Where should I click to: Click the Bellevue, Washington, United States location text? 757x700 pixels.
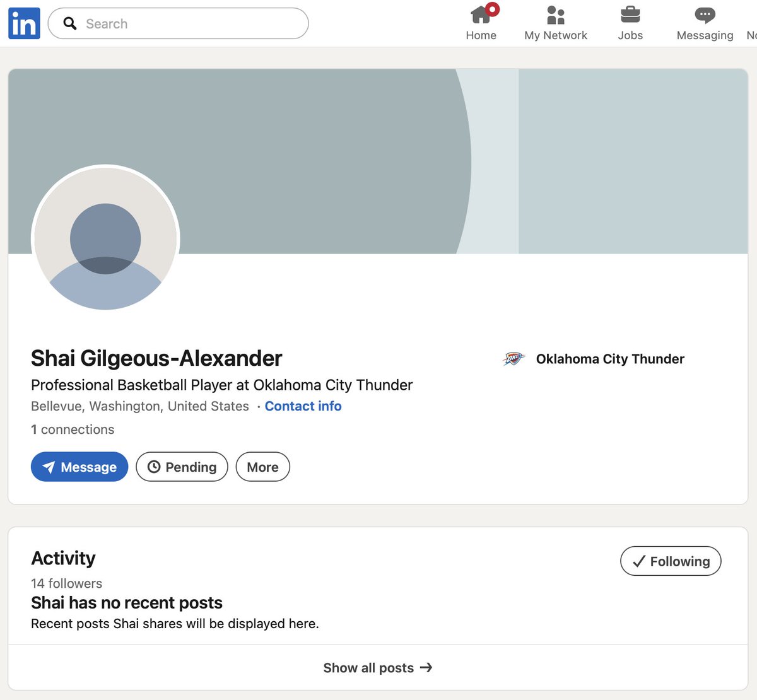(x=140, y=406)
